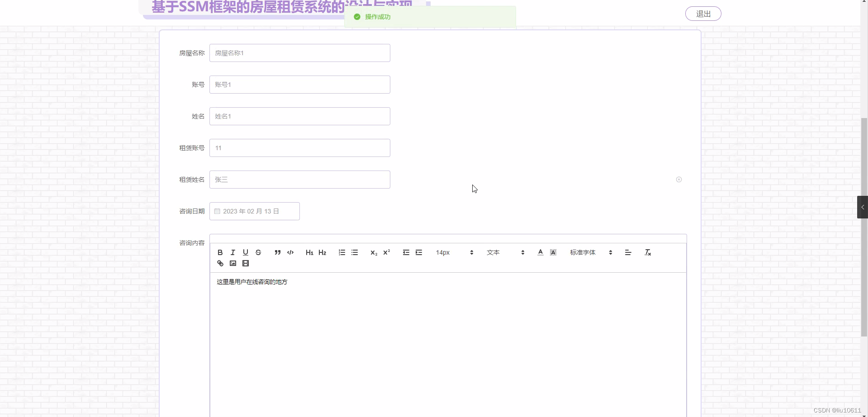Open the font color picker

540,252
